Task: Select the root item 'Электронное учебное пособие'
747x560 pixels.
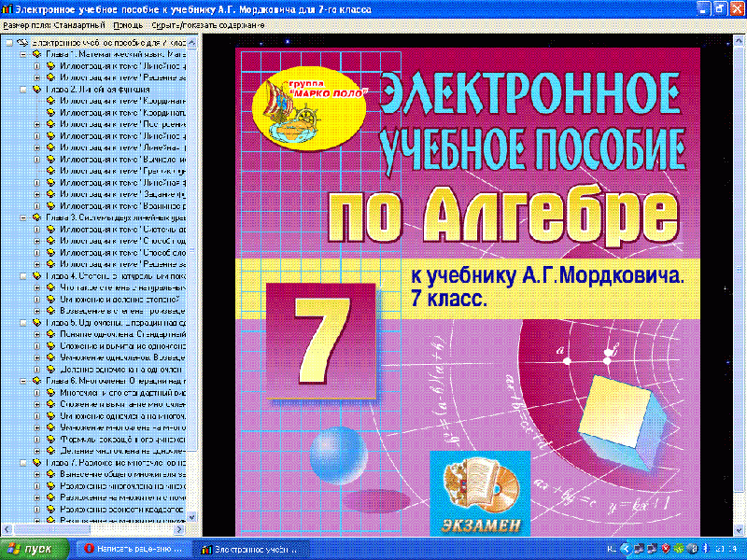Action: coord(108,42)
